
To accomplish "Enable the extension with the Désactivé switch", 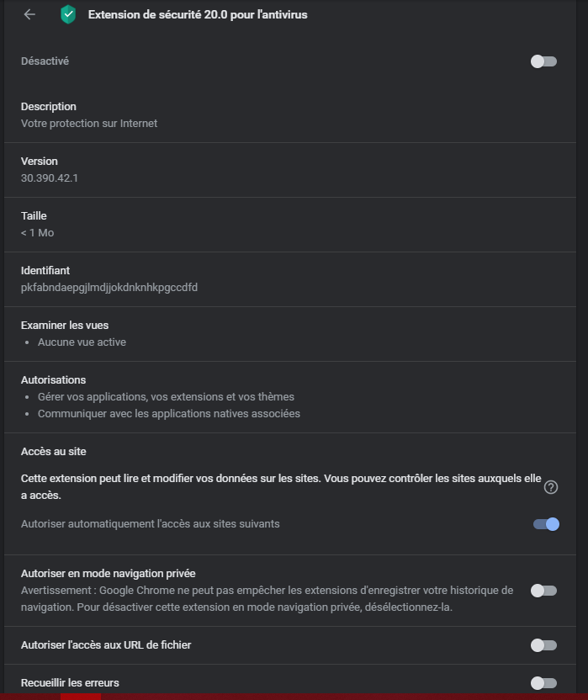I will click(543, 61).
